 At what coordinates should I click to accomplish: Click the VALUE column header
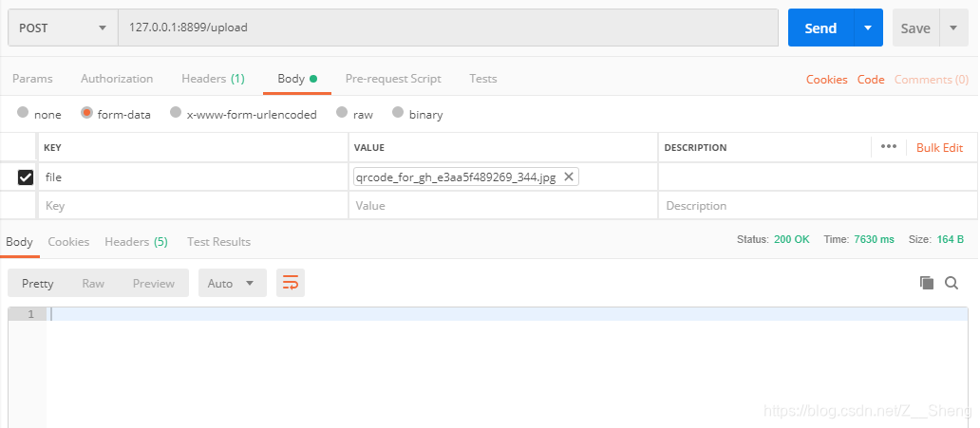[368, 148]
